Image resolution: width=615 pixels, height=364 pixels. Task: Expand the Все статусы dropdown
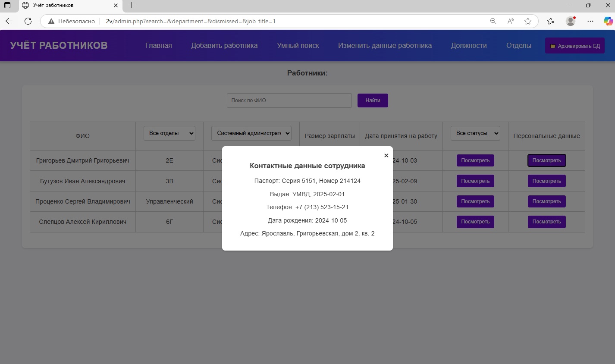coord(475,133)
